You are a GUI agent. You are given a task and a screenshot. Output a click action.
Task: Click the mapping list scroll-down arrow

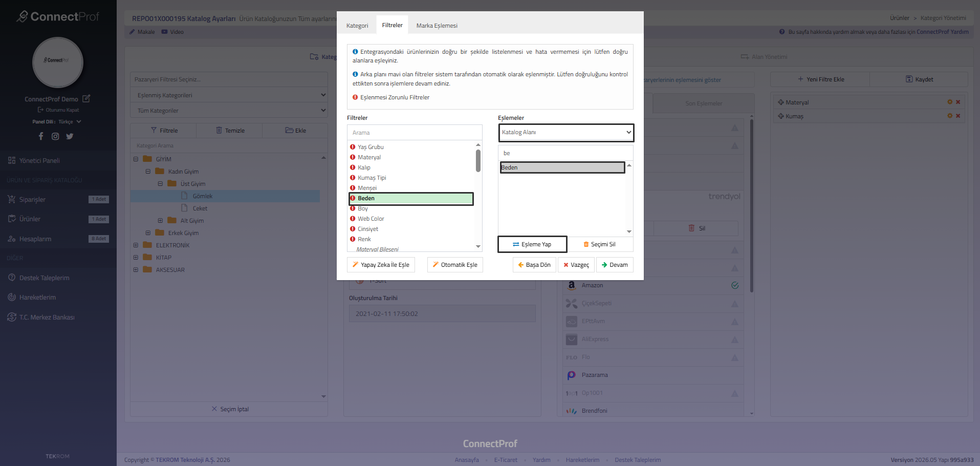click(x=629, y=232)
